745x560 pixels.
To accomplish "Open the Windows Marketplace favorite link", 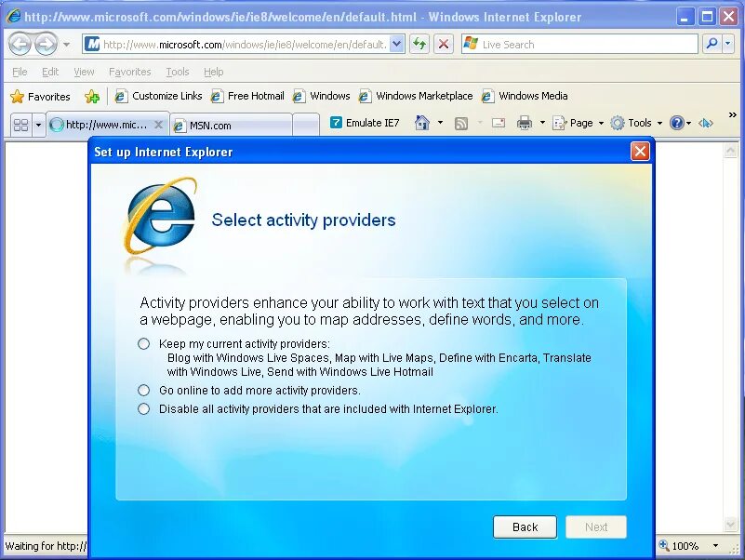I will coord(416,96).
